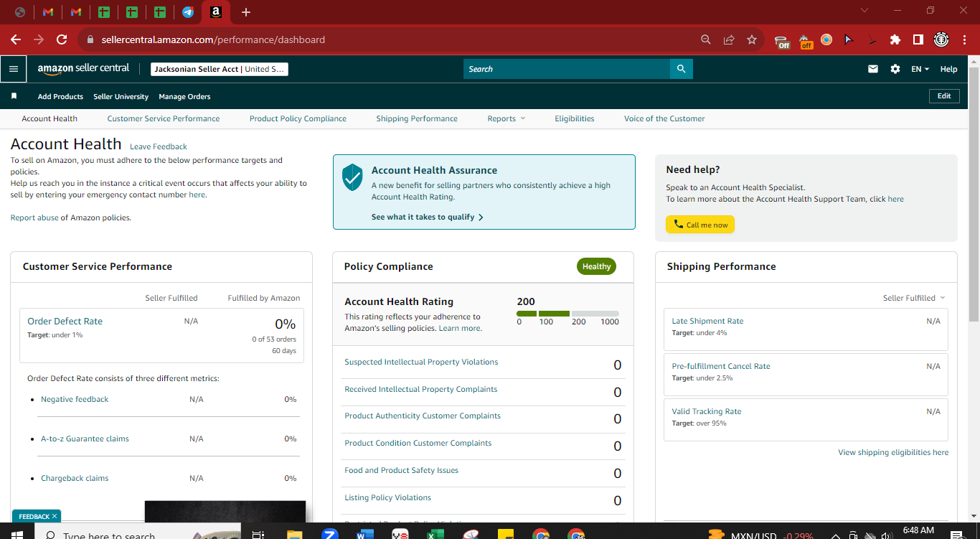Close the Feedback tag with its X

(55, 516)
